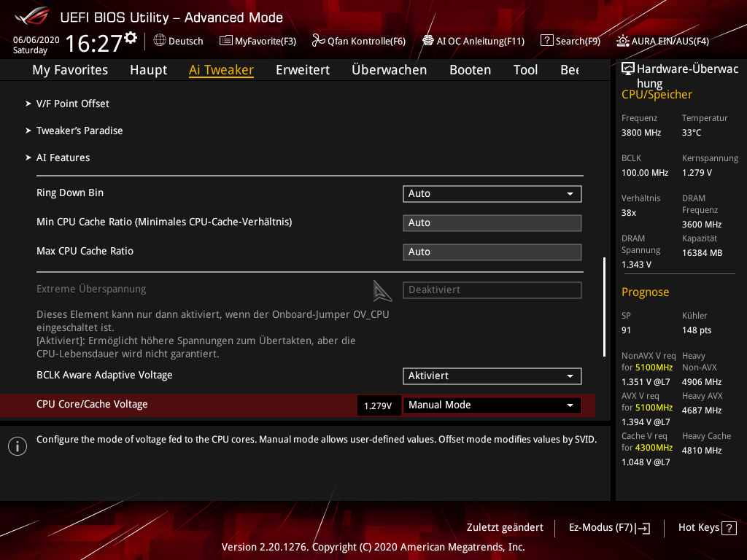The width and height of the screenshot is (747, 560).
Task: Click the Prognose heading
Action: tap(645, 292)
